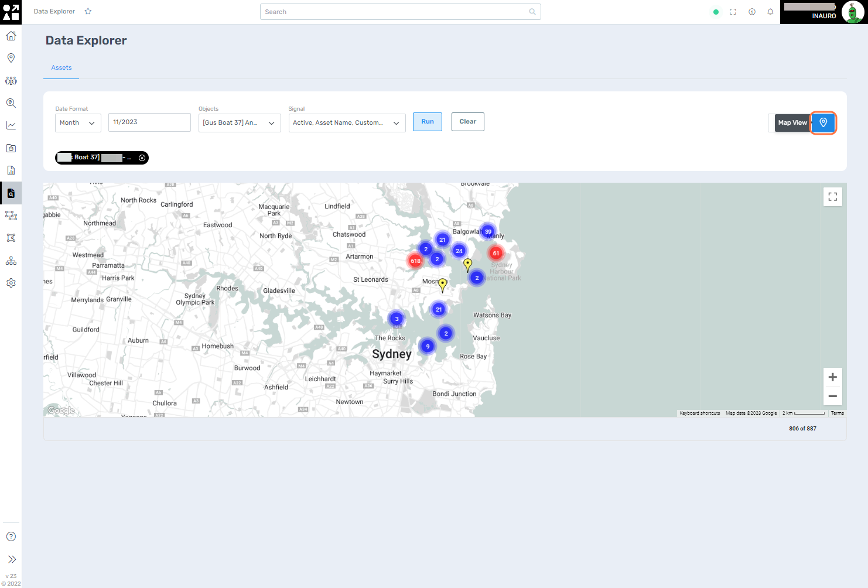868x588 pixels.
Task: Open Keyboard shortcuts map link
Action: point(699,413)
